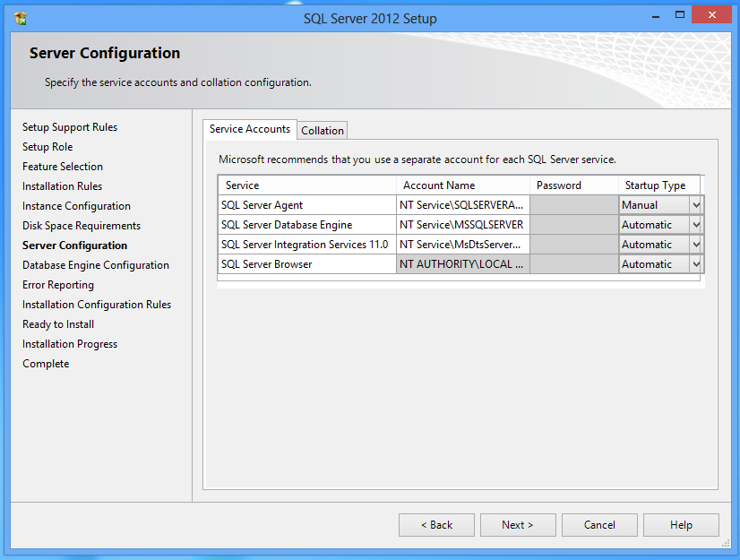Cancel the SQL Server setup
740x560 pixels.
point(599,525)
